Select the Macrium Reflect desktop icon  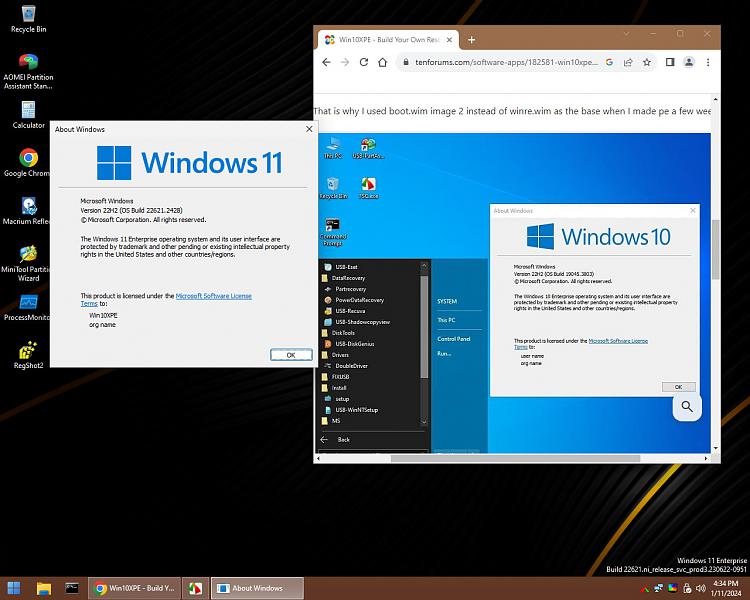(26, 211)
